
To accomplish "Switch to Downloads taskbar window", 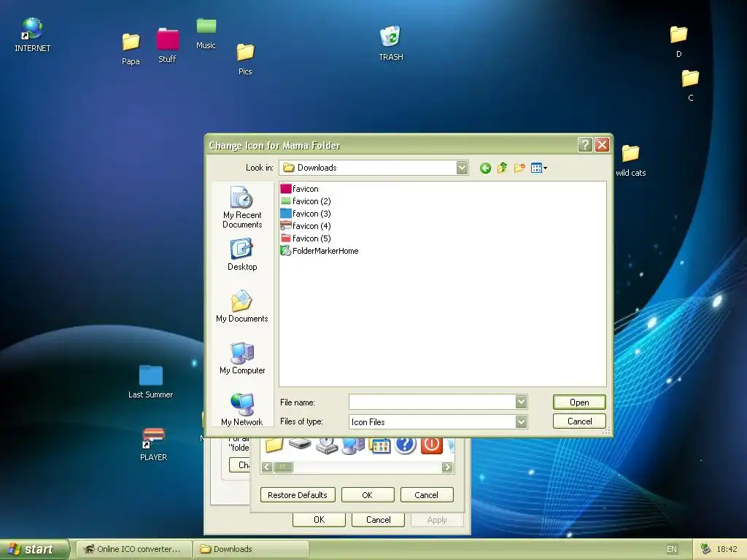I will coord(252,549).
